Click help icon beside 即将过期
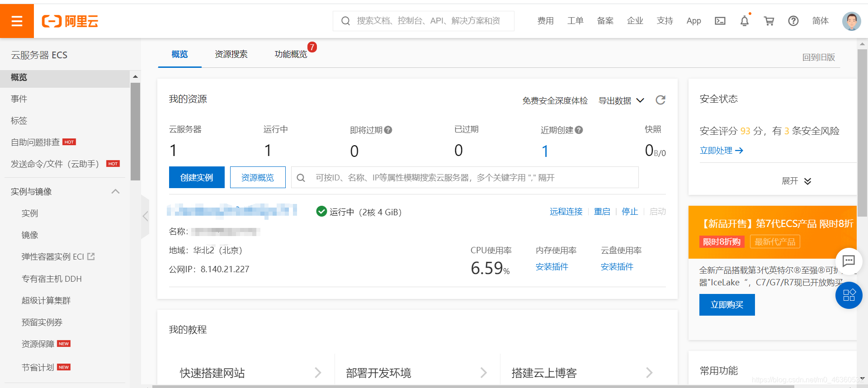This screenshot has width=868, height=388. pos(388,130)
